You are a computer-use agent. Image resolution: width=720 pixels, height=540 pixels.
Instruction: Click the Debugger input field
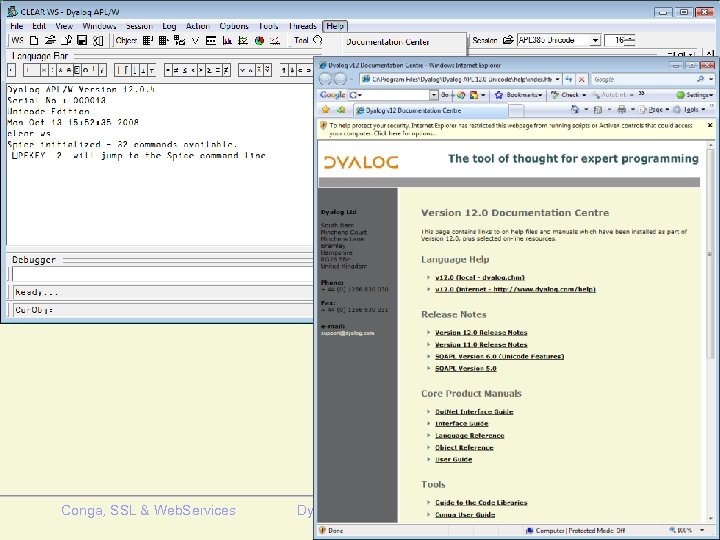(162, 274)
